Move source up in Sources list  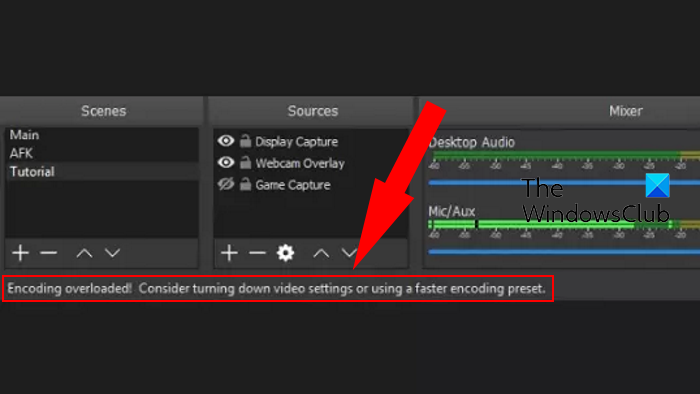[321, 253]
